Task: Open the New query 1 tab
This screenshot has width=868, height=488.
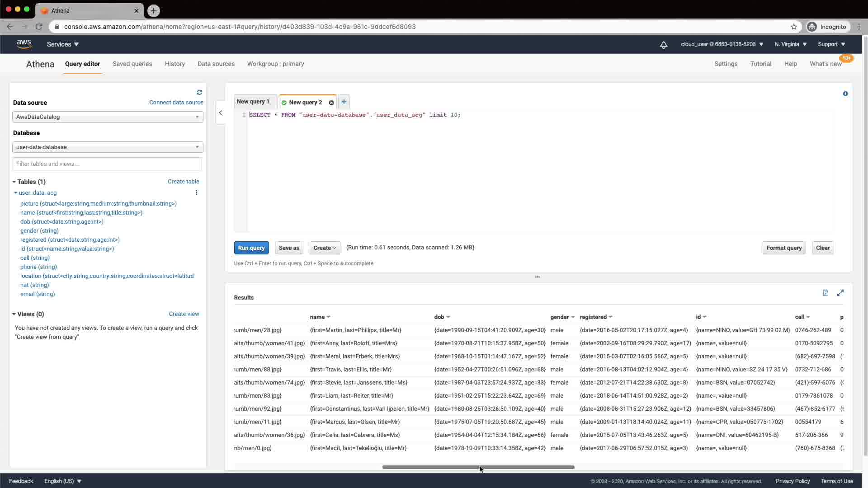Action: [x=253, y=102]
